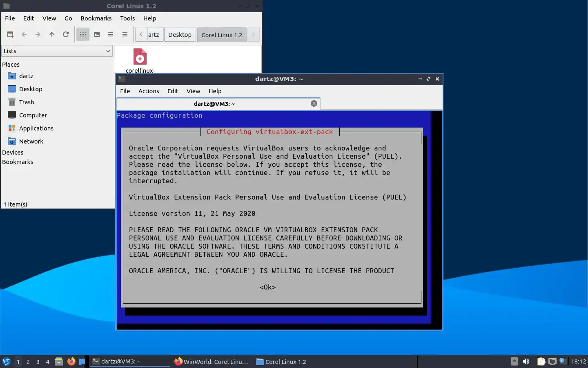
Task: Click the Bookmarks section header in sidebar
Action: click(x=18, y=162)
